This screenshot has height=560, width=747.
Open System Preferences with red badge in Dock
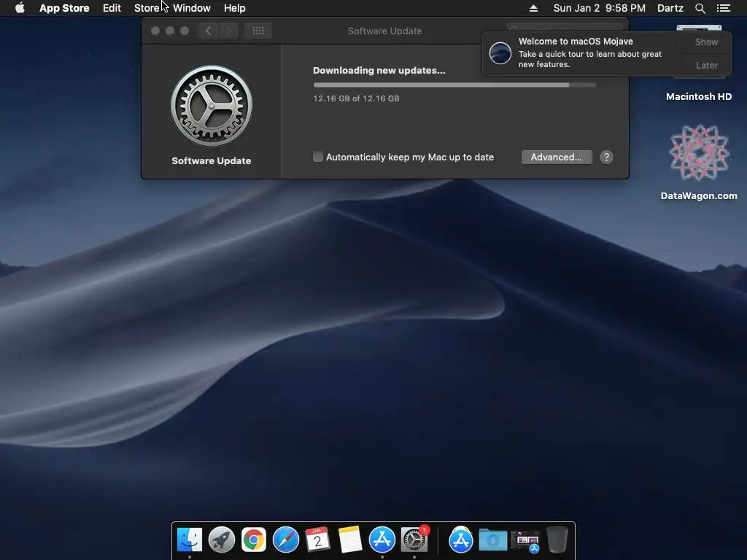[414, 540]
